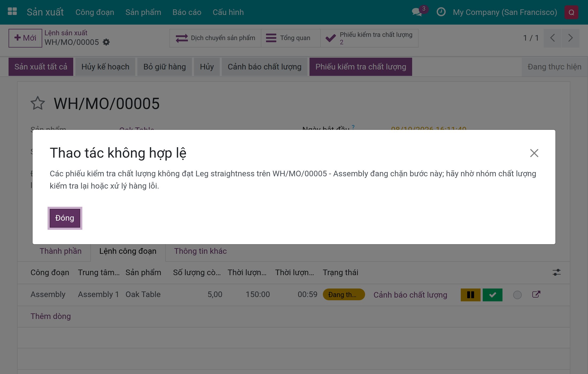The width and height of the screenshot is (588, 374).
Task: Mark the Assembly work order done
Action: click(x=493, y=295)
